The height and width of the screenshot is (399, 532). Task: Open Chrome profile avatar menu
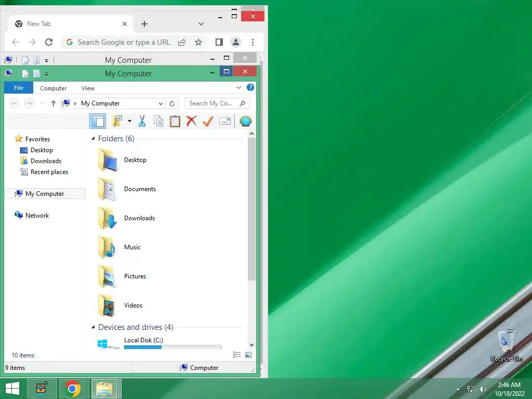pyautogui.click(x=235, y=42)
